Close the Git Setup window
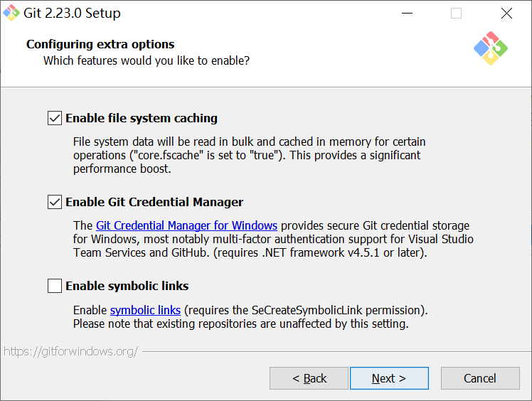The image size is (532, 401). tap(506, 13)
